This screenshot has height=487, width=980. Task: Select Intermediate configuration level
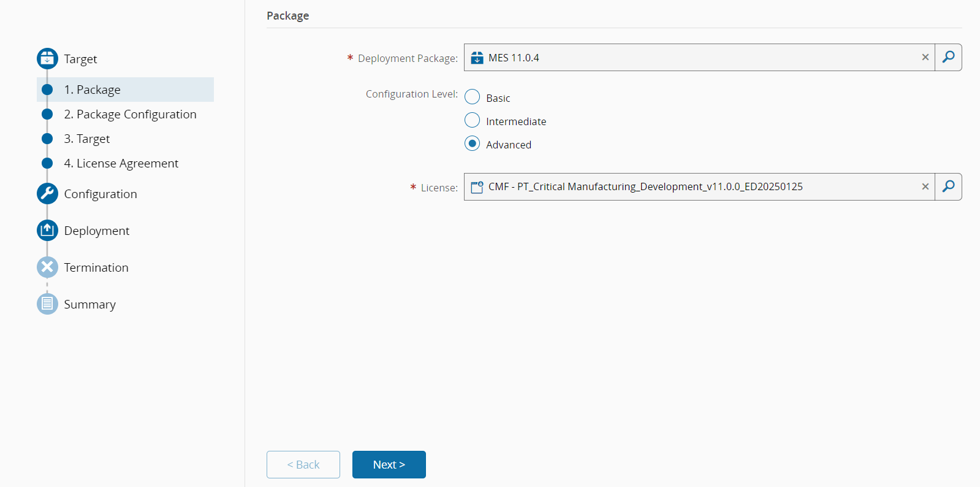pyautogui.click(x=473, y=120)
